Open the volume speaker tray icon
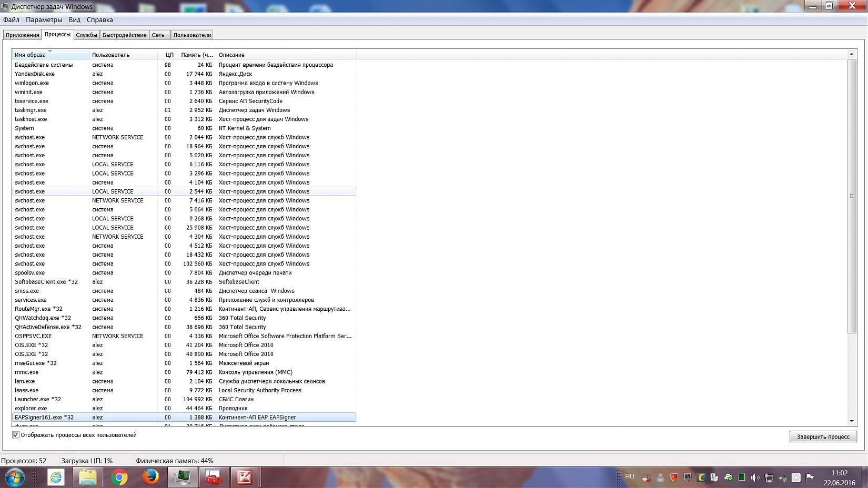Viewport: 868px width, 488px height. point(755,477)
